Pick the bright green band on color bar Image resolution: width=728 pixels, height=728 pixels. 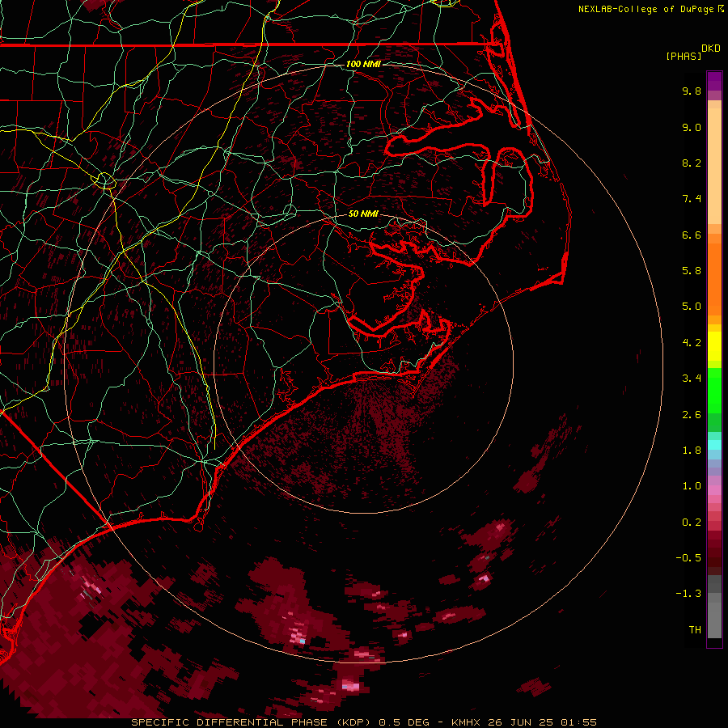714,391
